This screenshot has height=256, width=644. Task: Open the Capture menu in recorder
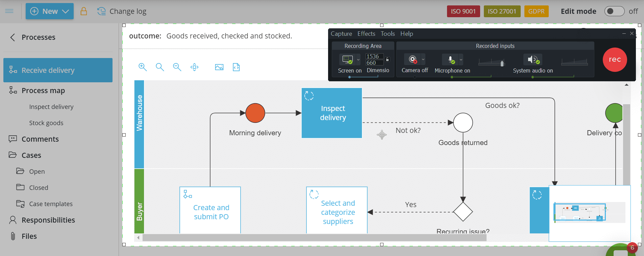point(341,34)
